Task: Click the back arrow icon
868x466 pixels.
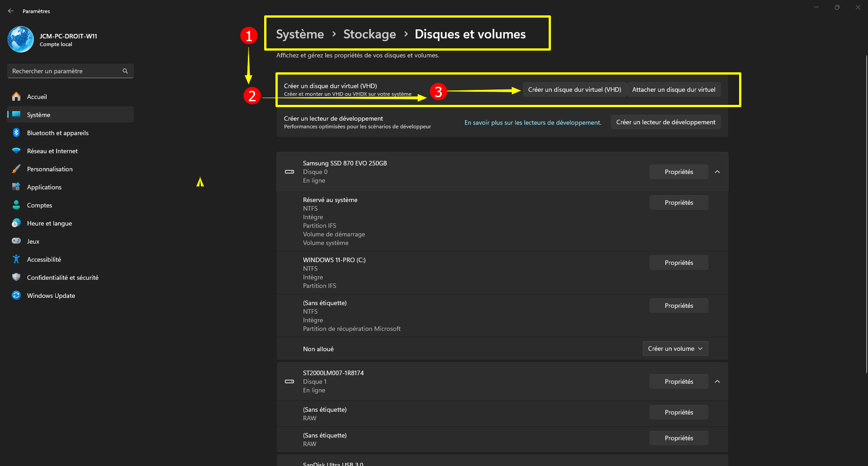Action: pos(11,11)
